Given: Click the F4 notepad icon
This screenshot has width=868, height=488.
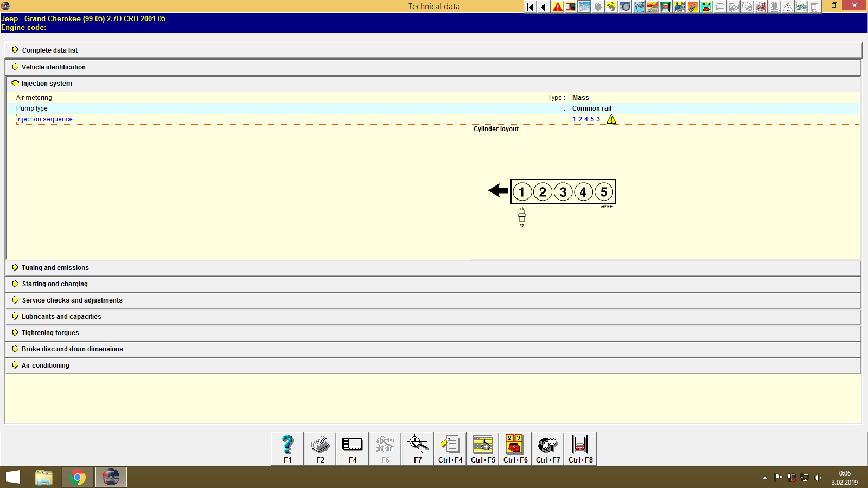Looking at the screenshot, I should [352, 448].
